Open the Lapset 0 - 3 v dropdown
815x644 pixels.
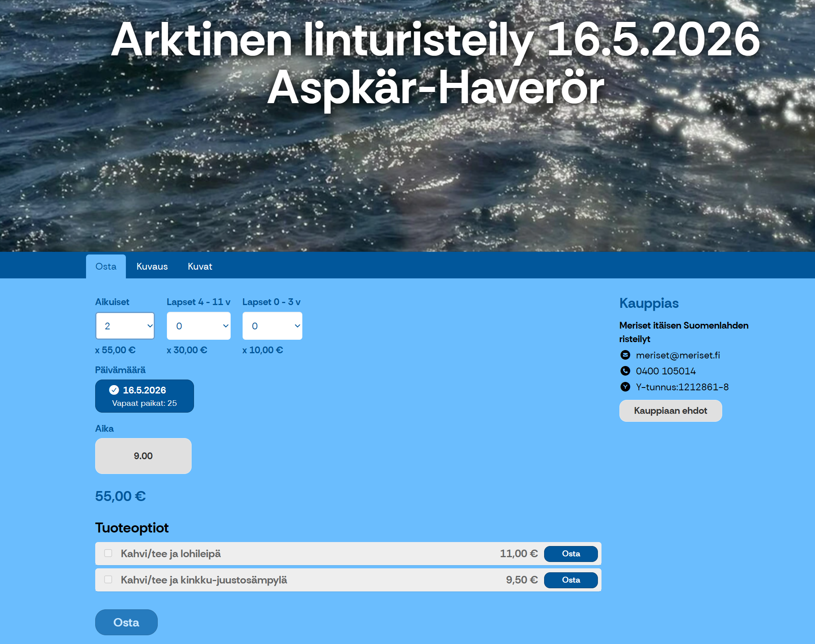tap(272, 326)
